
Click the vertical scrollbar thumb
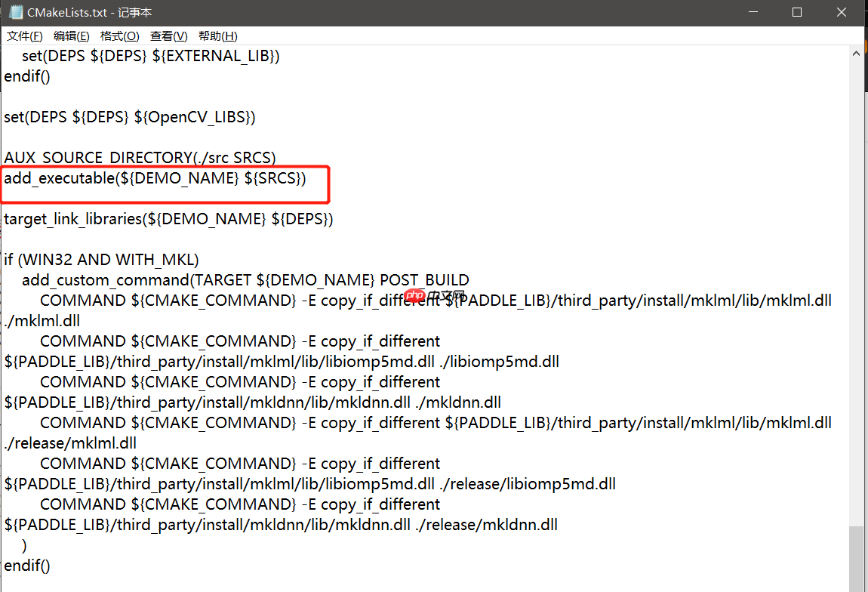(x=856, y=559)
